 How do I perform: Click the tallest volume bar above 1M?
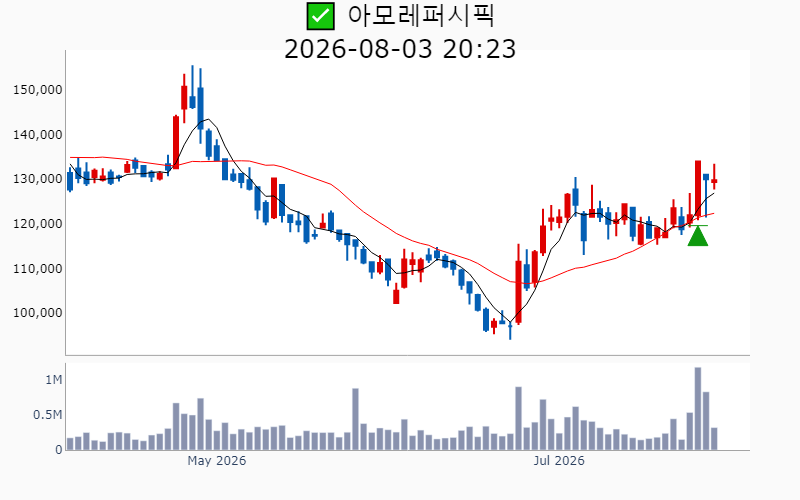click(x=698, y=409)
